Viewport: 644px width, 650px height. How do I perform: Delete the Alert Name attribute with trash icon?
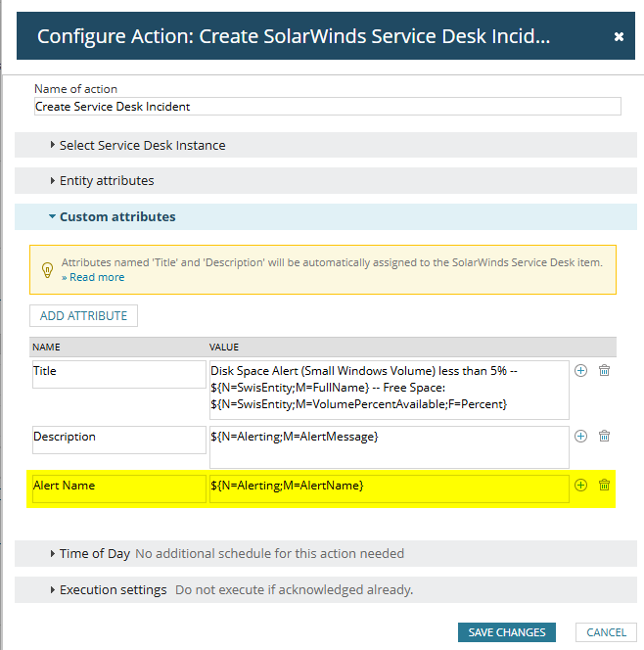tap(605, 485)
